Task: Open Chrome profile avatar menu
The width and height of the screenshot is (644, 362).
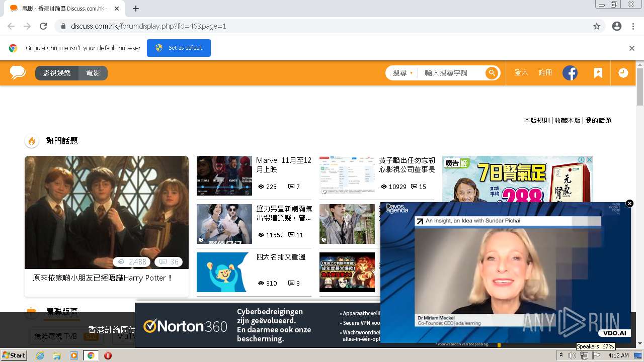Action: [x=617, y=26]
